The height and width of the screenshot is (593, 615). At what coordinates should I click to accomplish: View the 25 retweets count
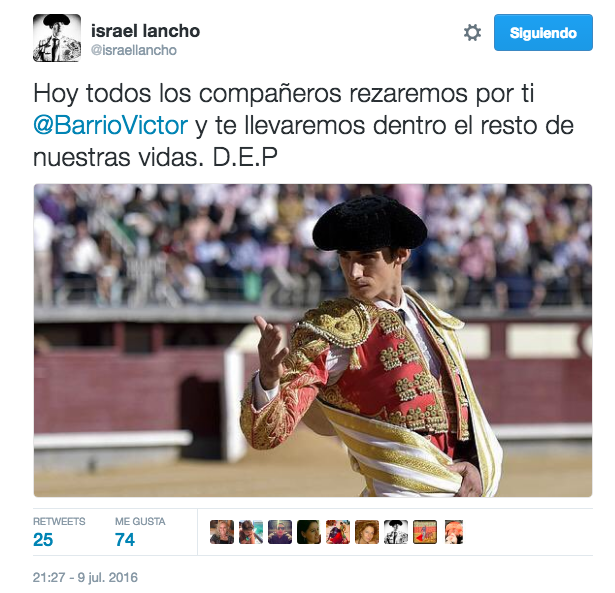[x=43, y=540]
